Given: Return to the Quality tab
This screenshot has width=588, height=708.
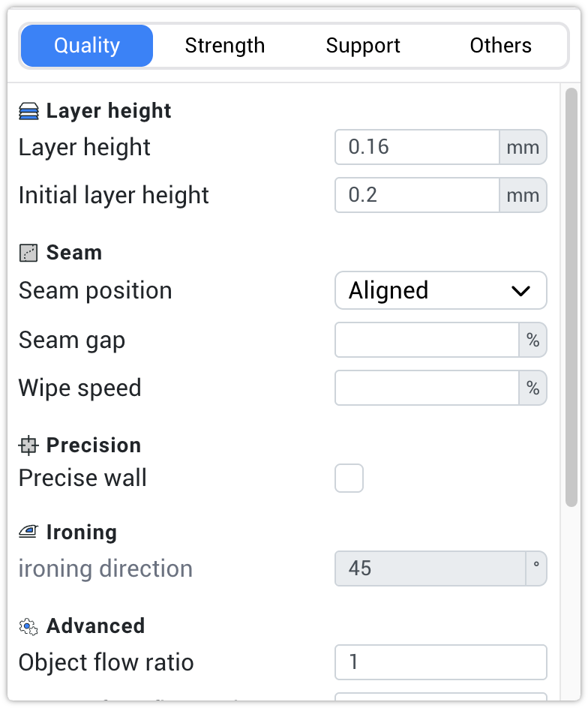Looking at the screenshot, I should (86, 45).
